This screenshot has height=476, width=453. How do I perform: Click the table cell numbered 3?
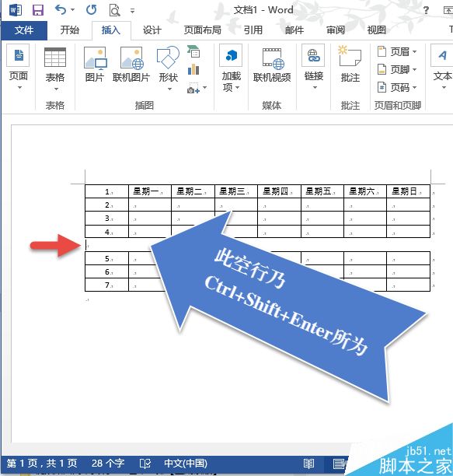coord(107,219)
